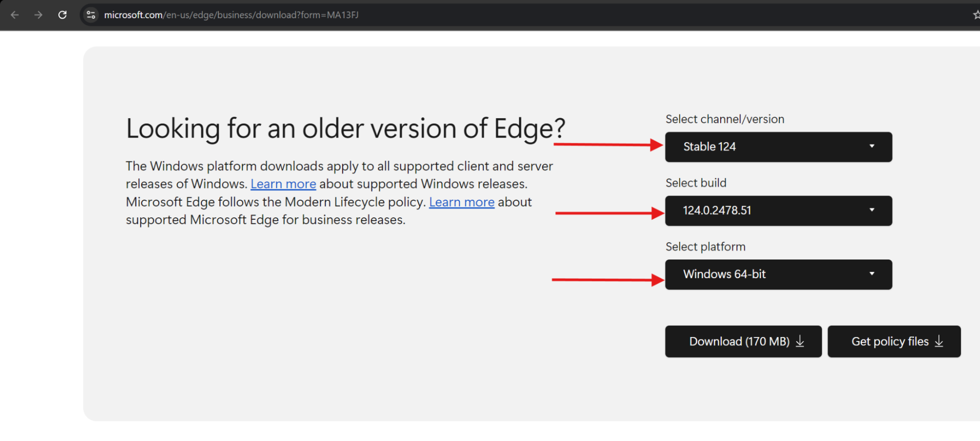980x441 pixels.
Task: Click the 'Looking for an older version of Edge?' heading
Action: [x=346, y=129]
